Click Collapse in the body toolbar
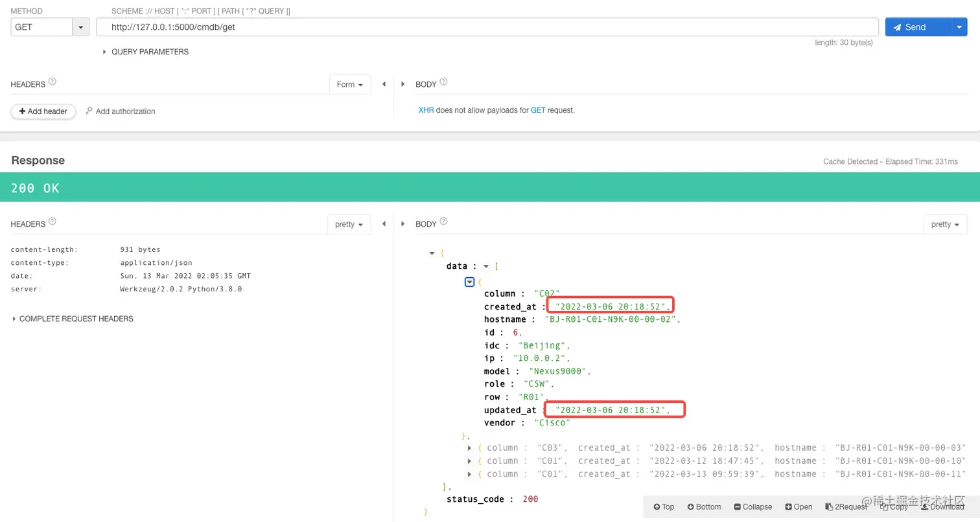The width and height of the screenshot is (980, 522). point(753,506)
